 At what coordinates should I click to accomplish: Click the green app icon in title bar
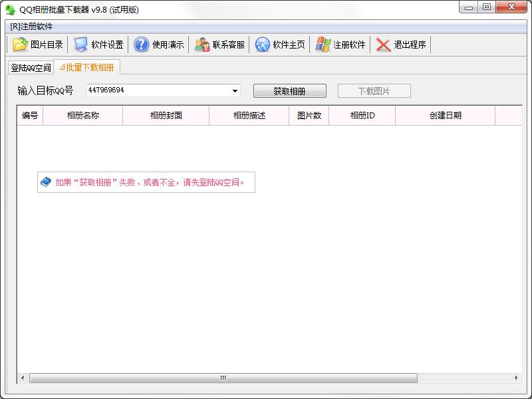click(x=10, y=9)
